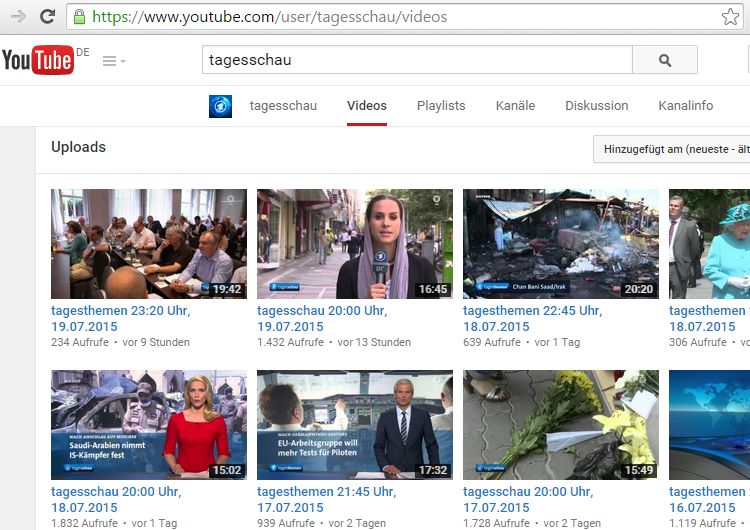
Task: Click the 17:32 duration badge
Action: click(433, 470)
